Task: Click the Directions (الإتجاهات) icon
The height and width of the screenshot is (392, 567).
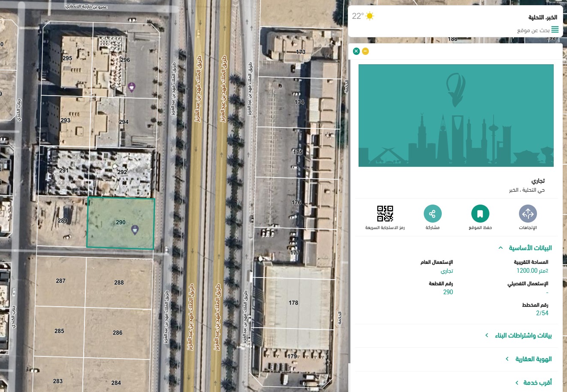Action: [x=528, y=214]
